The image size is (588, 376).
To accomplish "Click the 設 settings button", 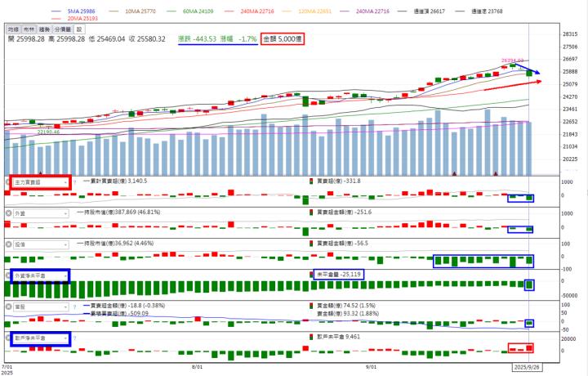I will [80, 29].
